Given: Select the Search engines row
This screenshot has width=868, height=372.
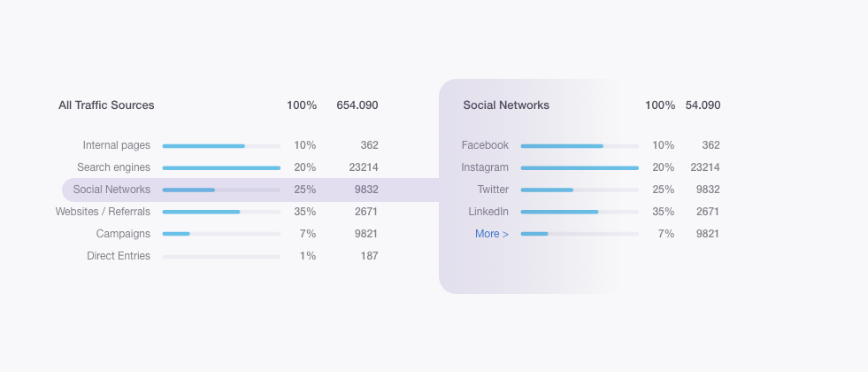Looking at the screenshot, I should [x=113, y=167].
